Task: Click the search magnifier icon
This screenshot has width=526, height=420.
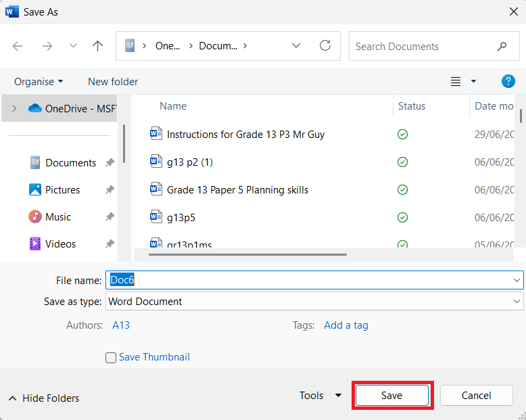Action: click(x=502, y=46)
